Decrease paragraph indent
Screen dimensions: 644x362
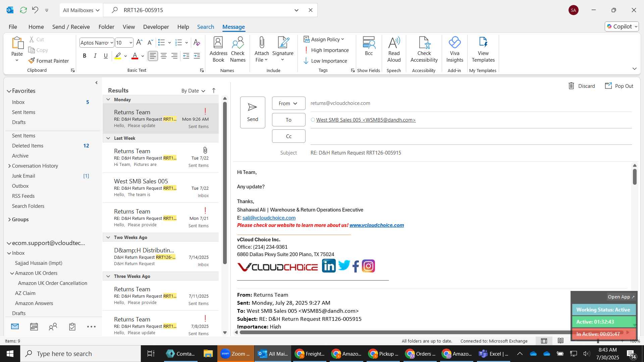pos(186,56)
